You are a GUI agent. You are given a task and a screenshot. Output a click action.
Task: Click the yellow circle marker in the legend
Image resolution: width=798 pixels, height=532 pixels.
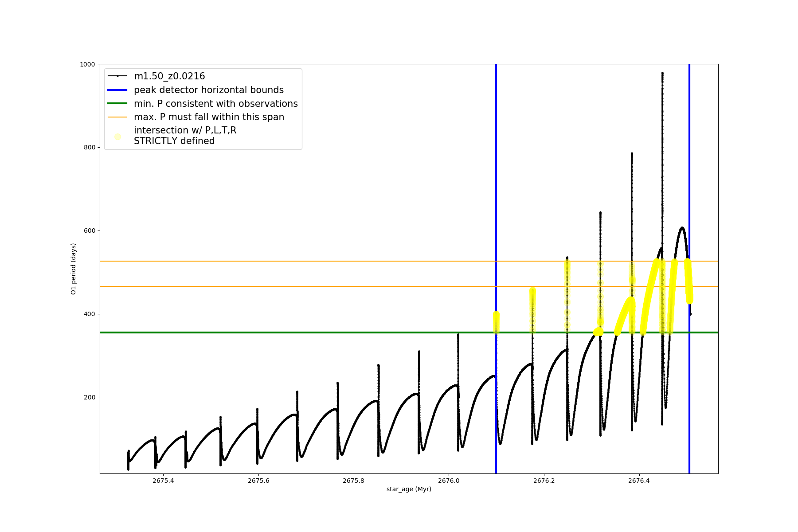[117, 137]
